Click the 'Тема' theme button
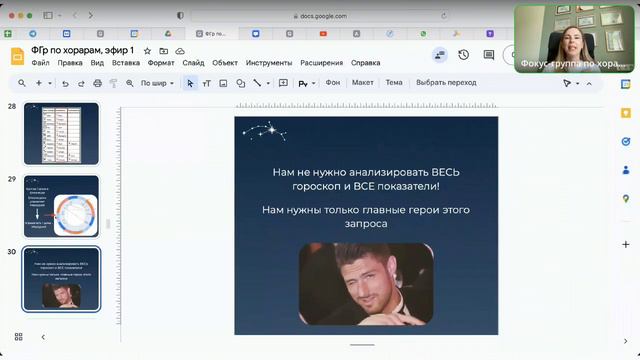This screenshot has width=640, height=360. 394,82
